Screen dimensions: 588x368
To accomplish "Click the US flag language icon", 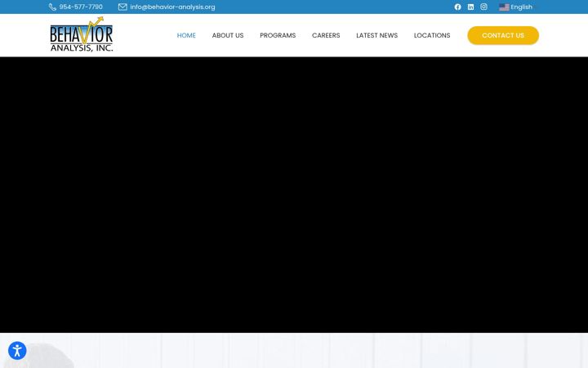I will coord(504,7).
